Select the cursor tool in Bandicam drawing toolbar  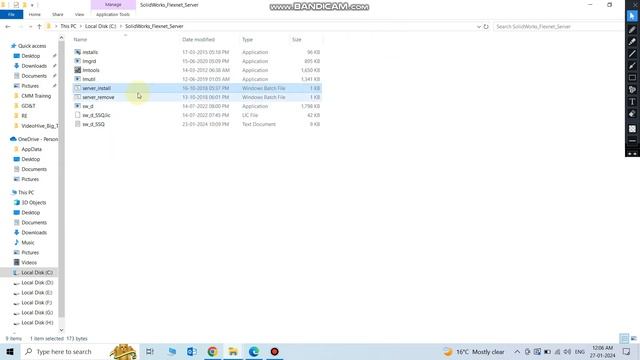point(632,16)
